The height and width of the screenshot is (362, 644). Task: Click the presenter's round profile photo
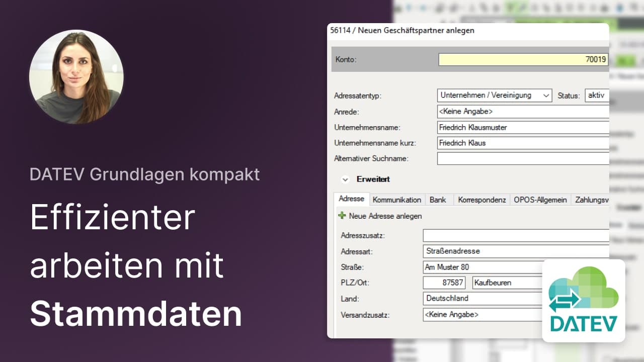point(76,76)
